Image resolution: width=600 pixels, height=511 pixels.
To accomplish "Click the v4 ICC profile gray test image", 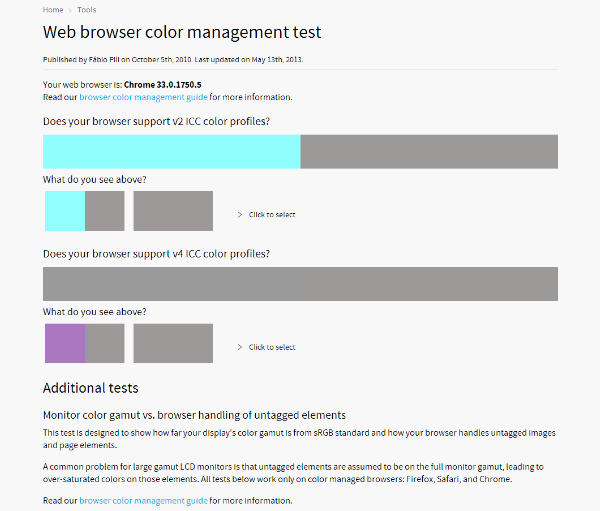I will (300, 284).
